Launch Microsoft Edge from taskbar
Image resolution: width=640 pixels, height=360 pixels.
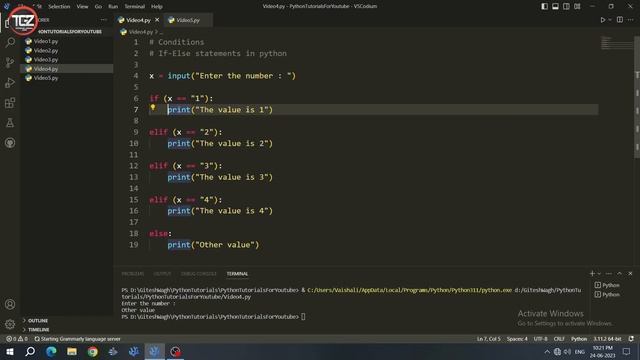[51, 351]
